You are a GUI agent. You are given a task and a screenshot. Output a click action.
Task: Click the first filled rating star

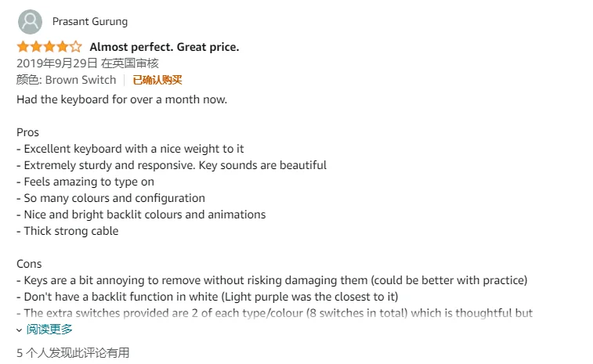click(23, 47)
